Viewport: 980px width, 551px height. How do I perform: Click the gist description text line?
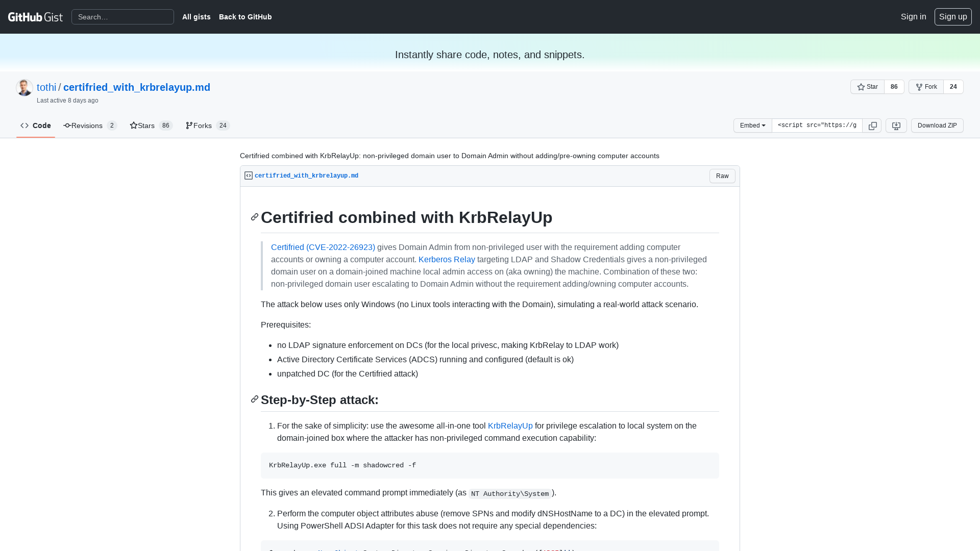click(450, 156)
